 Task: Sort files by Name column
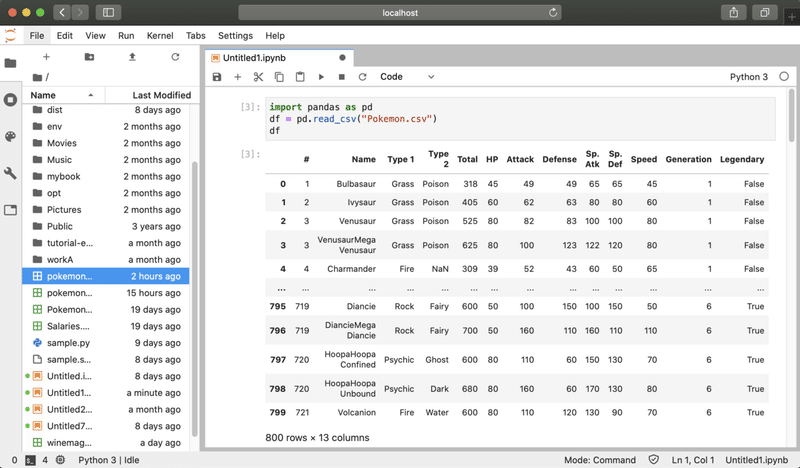[63, 95]
